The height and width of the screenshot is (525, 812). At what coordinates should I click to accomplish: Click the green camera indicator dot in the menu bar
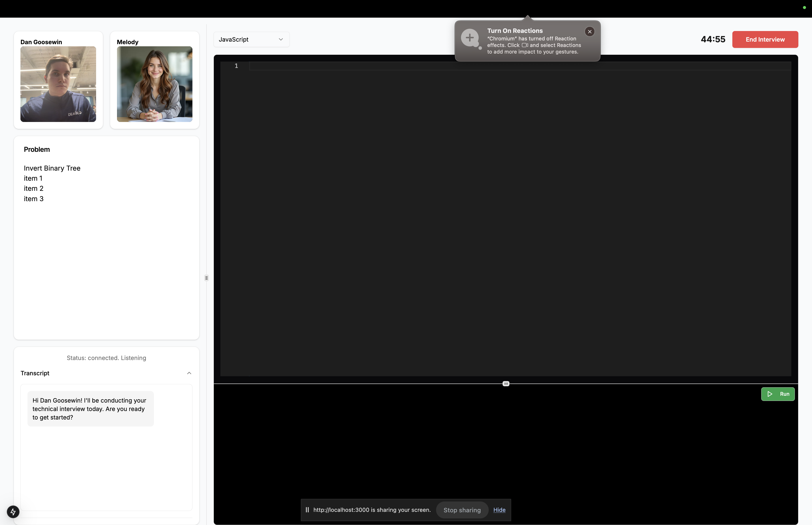(804, 8)
